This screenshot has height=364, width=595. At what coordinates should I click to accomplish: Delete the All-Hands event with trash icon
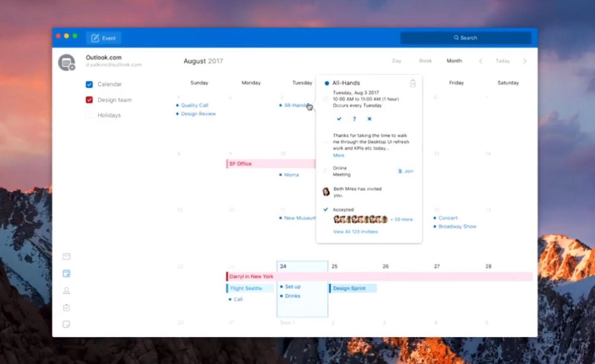tap(413, 83)
